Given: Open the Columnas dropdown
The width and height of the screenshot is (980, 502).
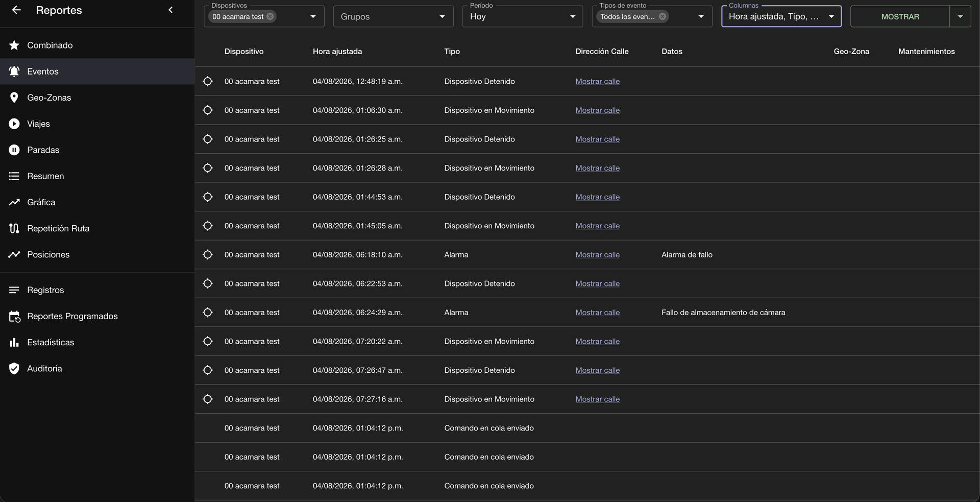Looking at the screenshot, I should [781, 16].
